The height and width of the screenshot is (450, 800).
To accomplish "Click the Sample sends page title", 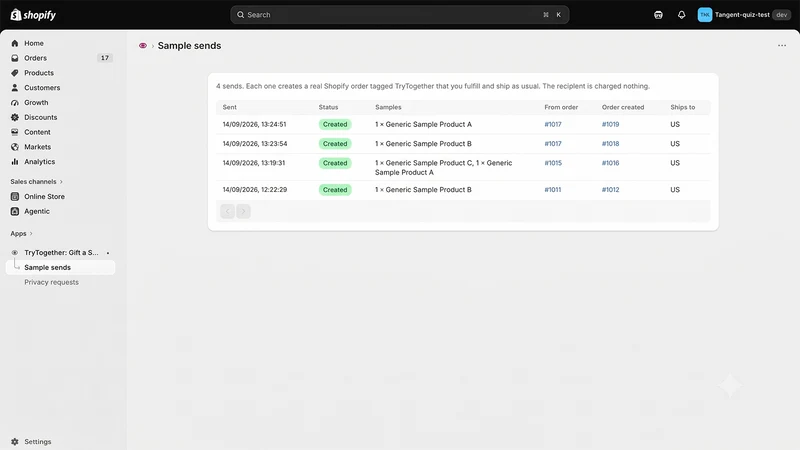I will coord(189,46).
